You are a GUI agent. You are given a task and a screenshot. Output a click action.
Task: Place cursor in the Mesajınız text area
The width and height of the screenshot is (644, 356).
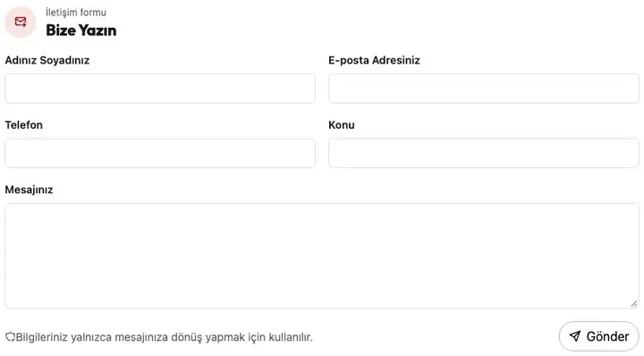[322, 256]
